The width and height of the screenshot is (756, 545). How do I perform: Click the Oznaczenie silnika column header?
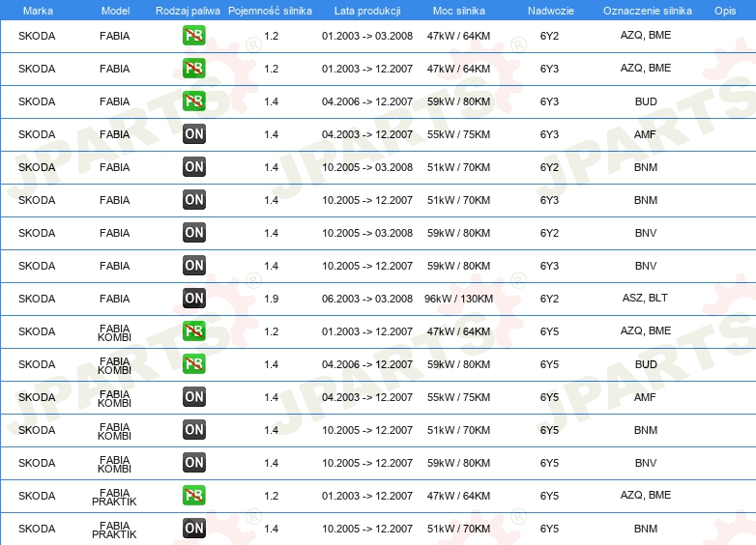click(647, 11)
